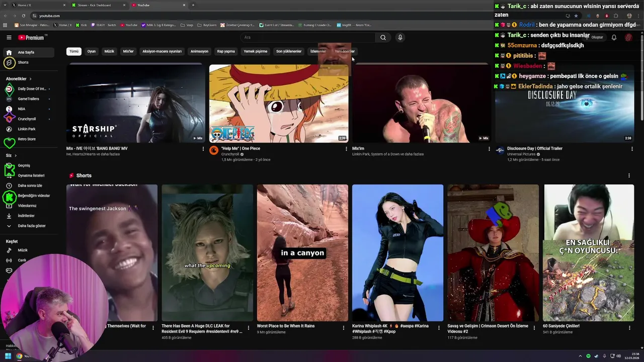Screen dimensions: 644x362
Task: Play the Worst Place canyon short
Action: pos(302,253)
